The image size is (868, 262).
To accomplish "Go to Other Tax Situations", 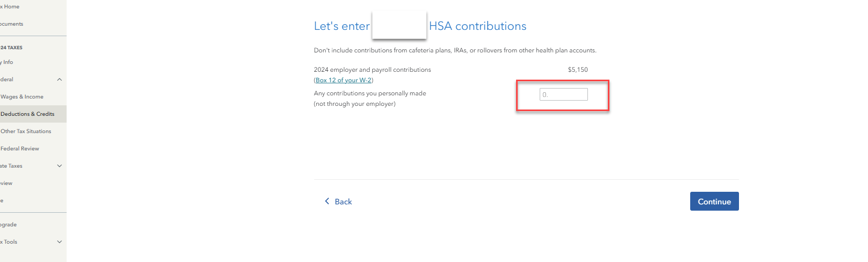I will (26, 132).
